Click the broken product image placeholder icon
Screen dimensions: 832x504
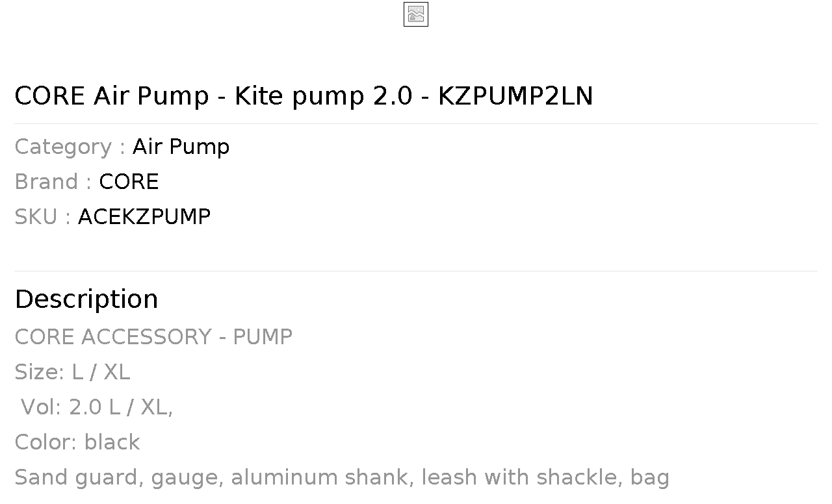(x=416, y=14)
